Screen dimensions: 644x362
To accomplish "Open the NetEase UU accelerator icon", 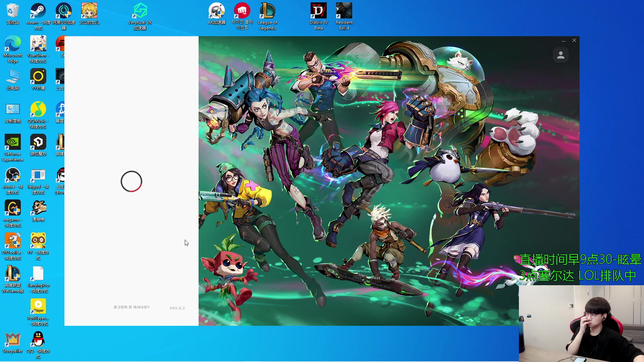I will 64,16.
